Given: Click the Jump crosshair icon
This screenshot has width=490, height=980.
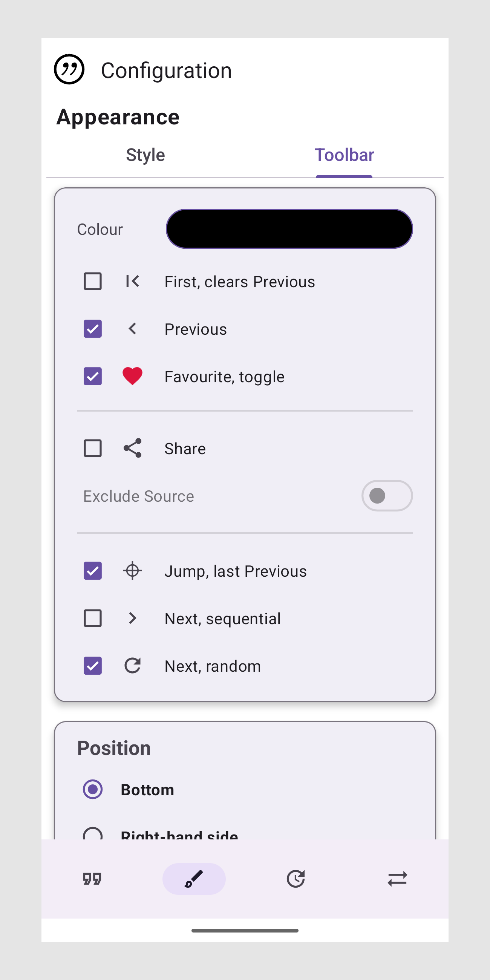Looking at the screenshot, I should pyautogui.click(x=132, y=571).
